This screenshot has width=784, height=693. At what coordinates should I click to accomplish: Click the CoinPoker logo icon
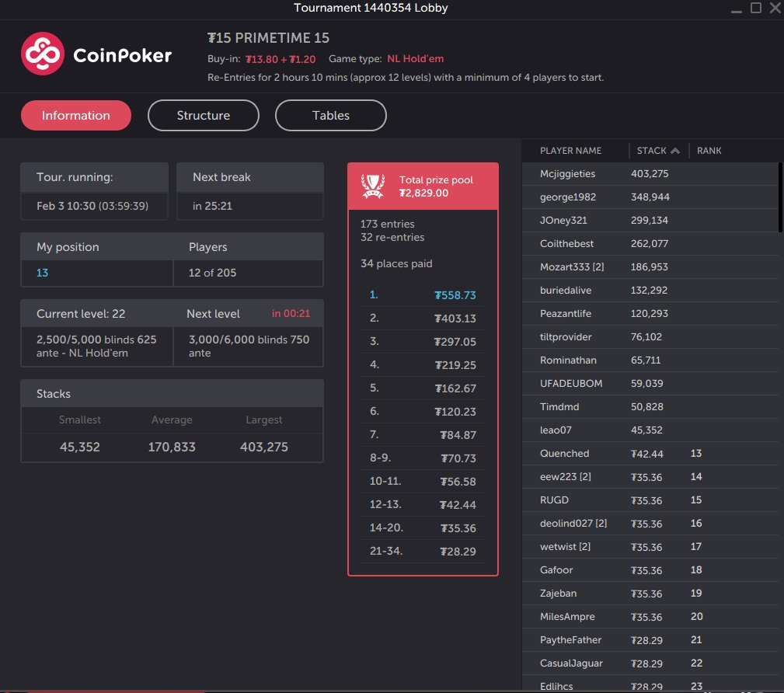coord(43,54)
